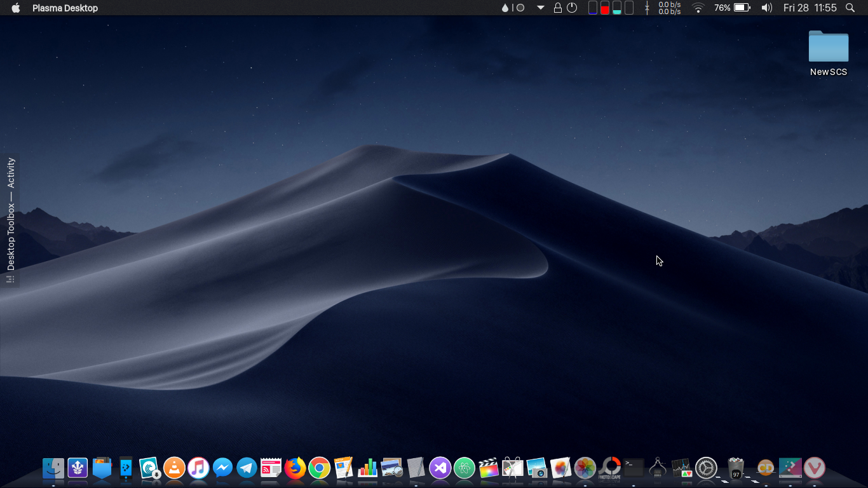
Task: Click the circle record indicator in tray
Action: click(520, 8)
